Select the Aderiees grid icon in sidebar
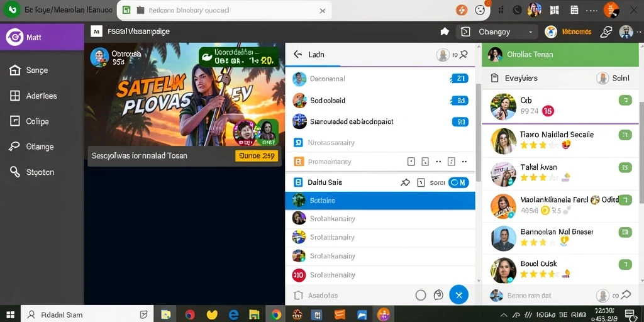 [15, 96]
